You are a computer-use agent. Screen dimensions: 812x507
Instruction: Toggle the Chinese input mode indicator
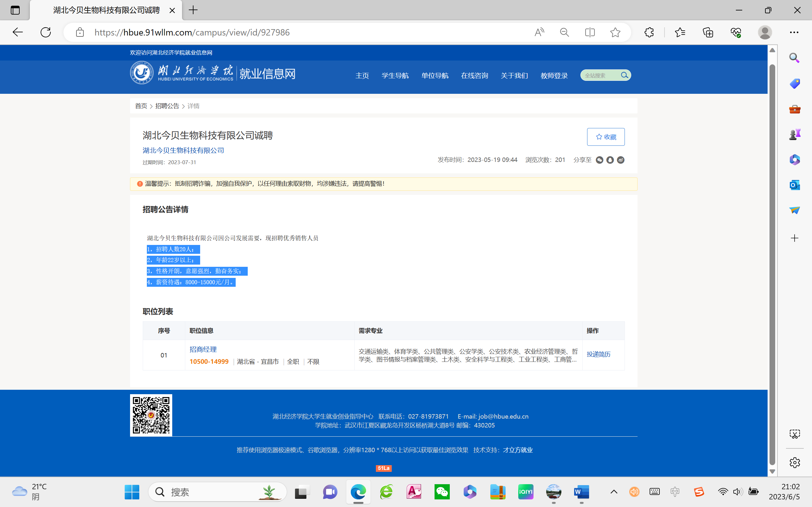coord(675,491)
